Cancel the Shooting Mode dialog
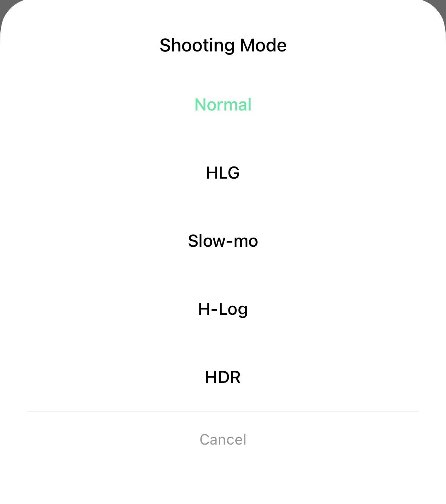Viewport: 446px width, 504px height. 223,440
